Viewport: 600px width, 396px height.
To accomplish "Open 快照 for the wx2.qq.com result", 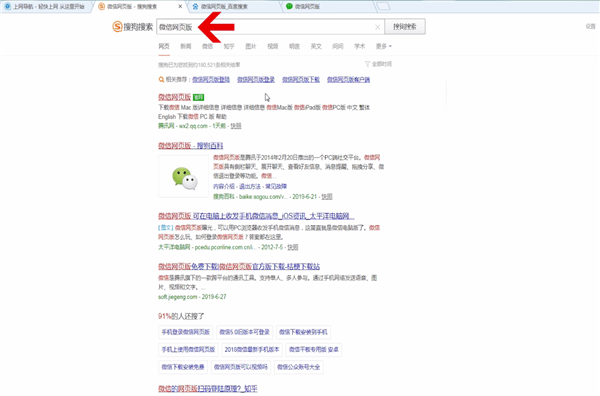I will (x=236, y=126).
